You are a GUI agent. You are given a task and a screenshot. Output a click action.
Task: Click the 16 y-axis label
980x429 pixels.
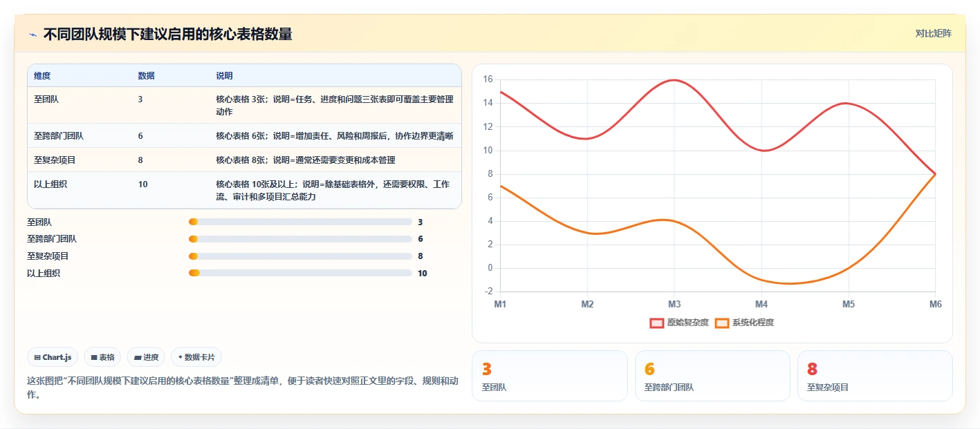pos(488,79)
